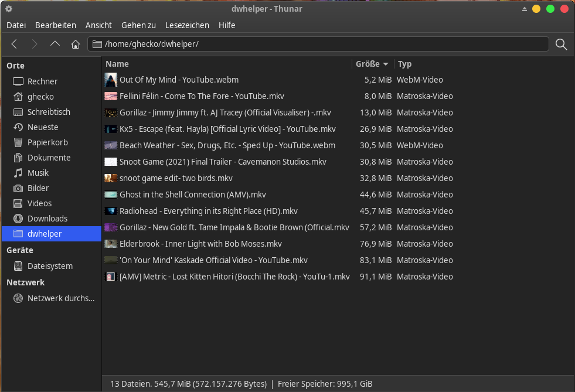Image resolution: width=575 pixels, height=392 pixels.
Task: Select the snoot game edit thumbnail
Action: coord(110,178)
